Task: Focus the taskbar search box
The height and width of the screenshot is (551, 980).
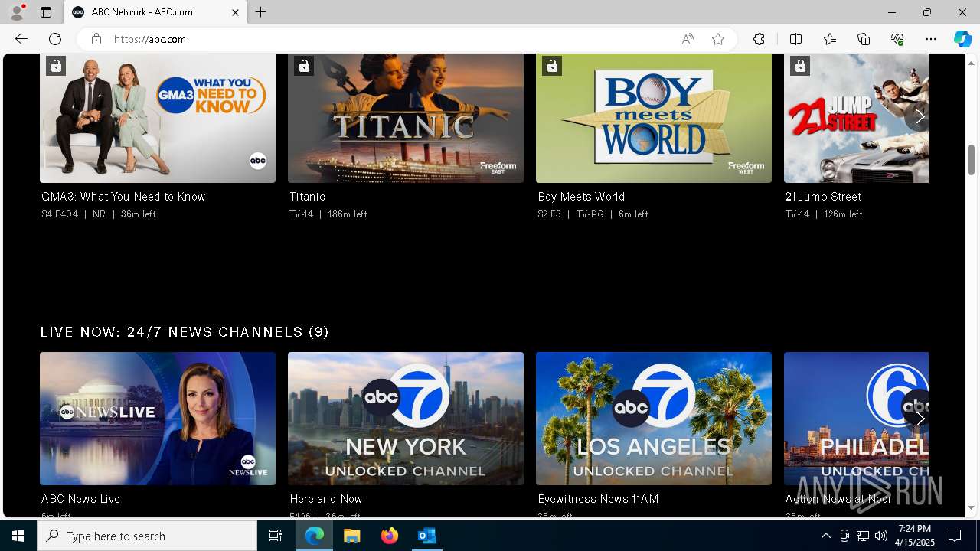Action: click(x=147, y=536)
